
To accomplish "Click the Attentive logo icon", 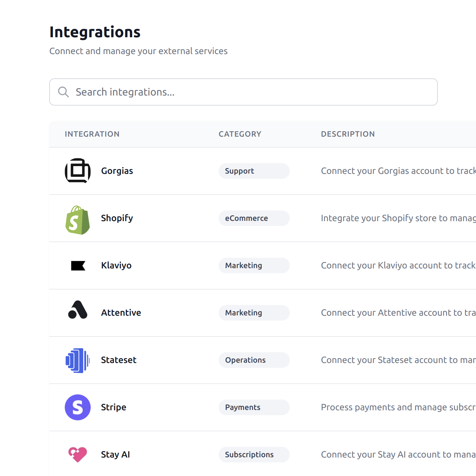I will click(x=78, y=310).
